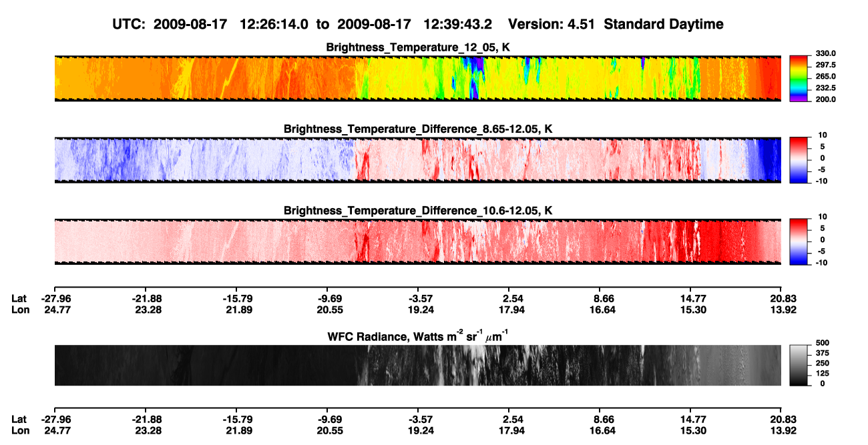Click the '265.0' colorbar tick label
This screenshot has height=445, width=868.
[827, 77]
